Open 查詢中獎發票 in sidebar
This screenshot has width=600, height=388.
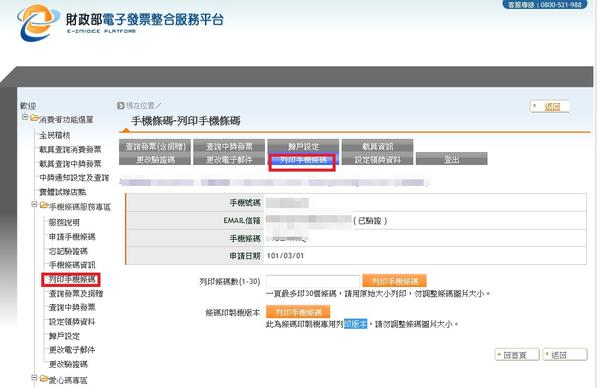click(x=72, y=308)
